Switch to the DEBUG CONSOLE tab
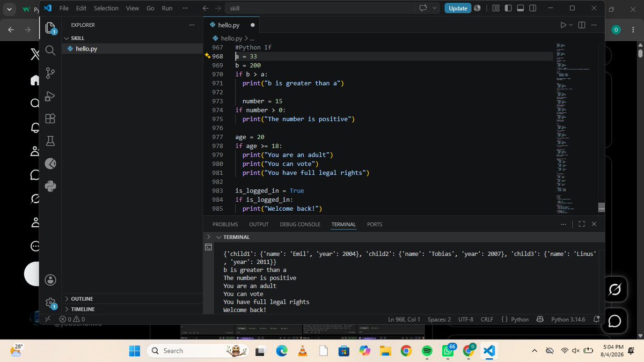Viewport: 644px width, 362px height. (x=300, y=224)
